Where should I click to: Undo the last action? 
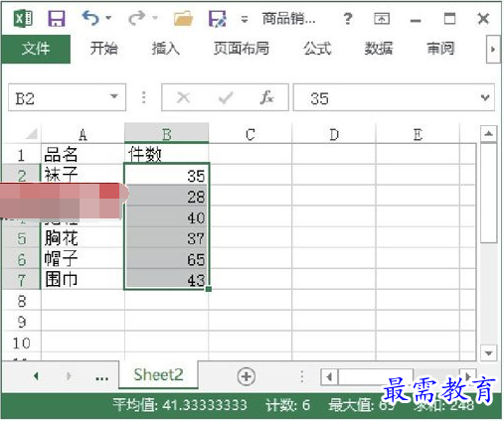(90, 18)
